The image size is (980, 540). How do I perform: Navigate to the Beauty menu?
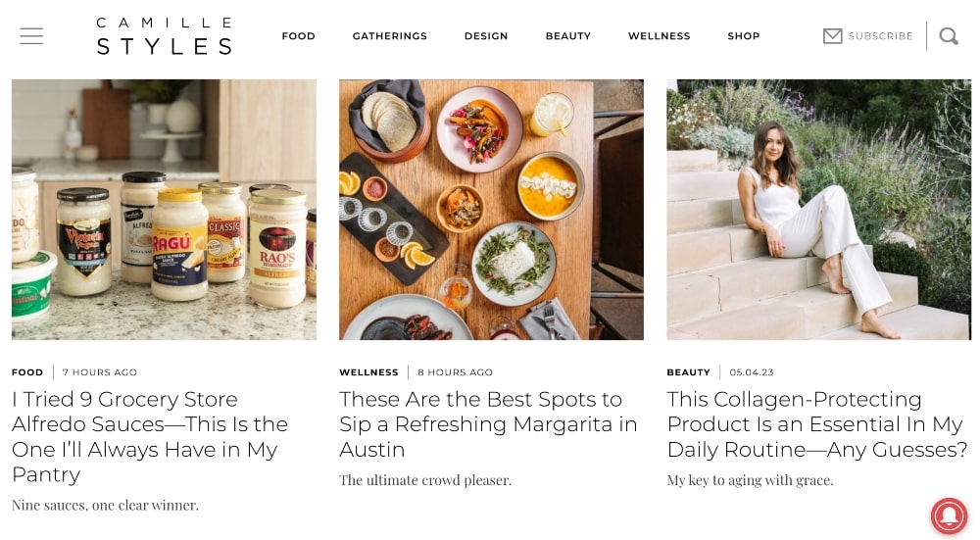568,36
